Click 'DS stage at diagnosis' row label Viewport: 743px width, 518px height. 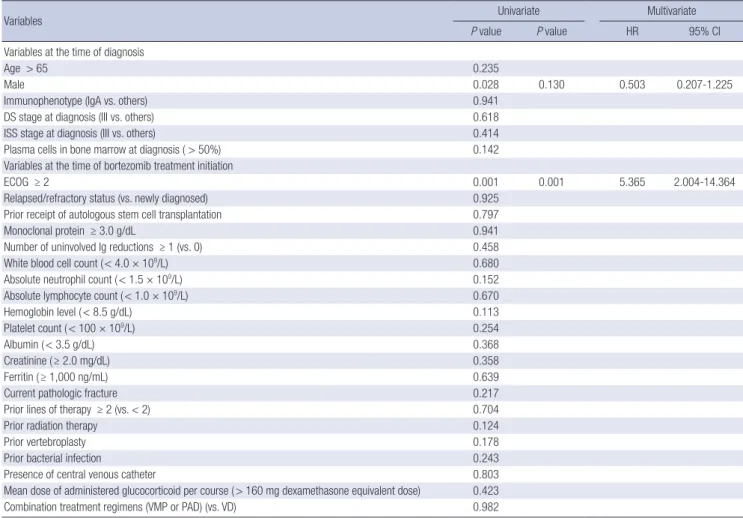coord(79,117)
